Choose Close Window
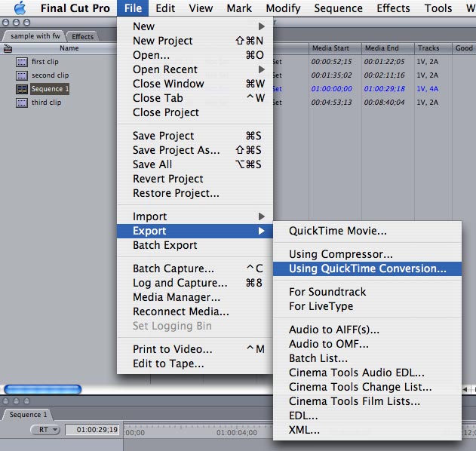Screen dimensions: 476x451 (x=195, y=84)
